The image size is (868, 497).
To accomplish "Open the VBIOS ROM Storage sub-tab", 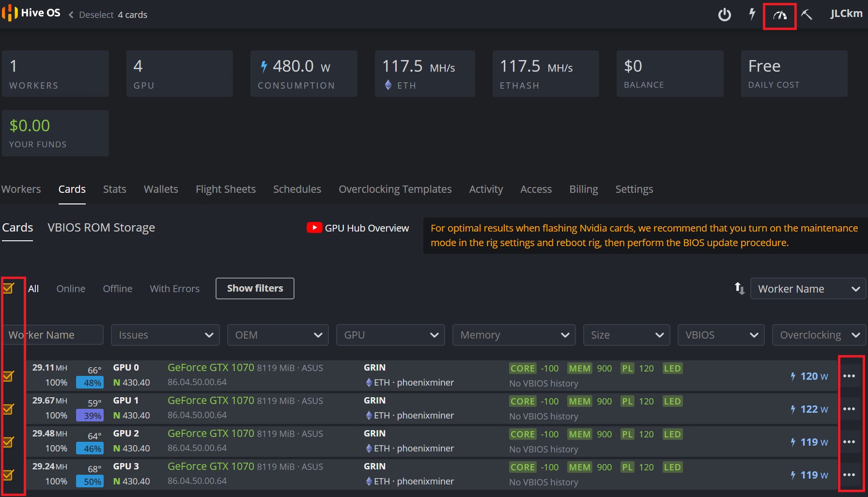I will click(101, 227).
